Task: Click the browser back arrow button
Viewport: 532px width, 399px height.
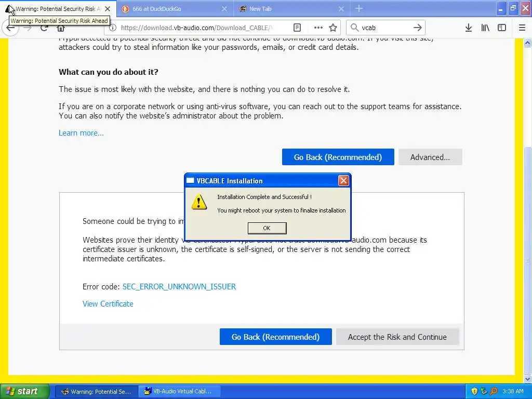Action: click(x=10, y=28)
